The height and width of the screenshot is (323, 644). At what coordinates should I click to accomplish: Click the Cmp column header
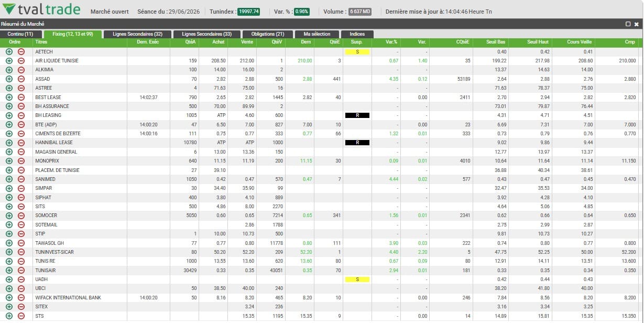pos(630,42)
